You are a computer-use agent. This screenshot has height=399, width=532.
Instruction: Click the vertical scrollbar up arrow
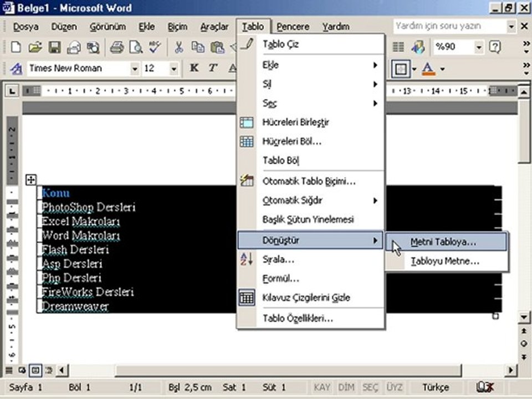click(524, 91)
